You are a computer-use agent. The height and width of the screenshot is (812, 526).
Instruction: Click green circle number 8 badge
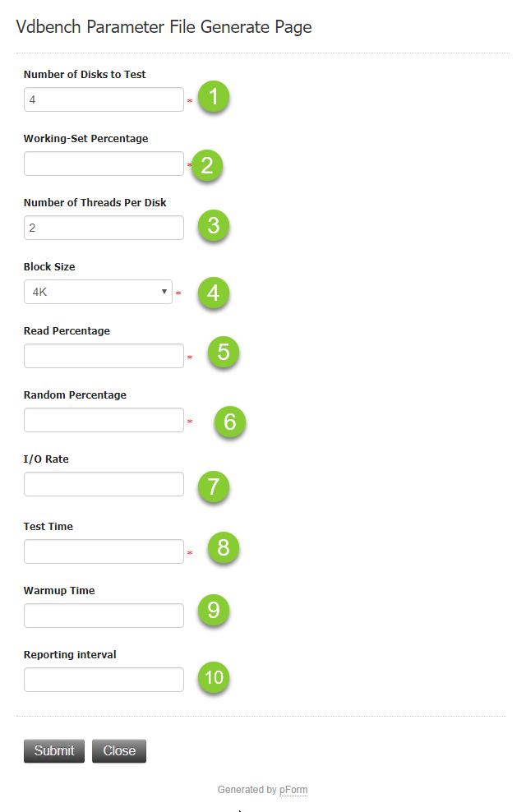[x=223, y=548]
